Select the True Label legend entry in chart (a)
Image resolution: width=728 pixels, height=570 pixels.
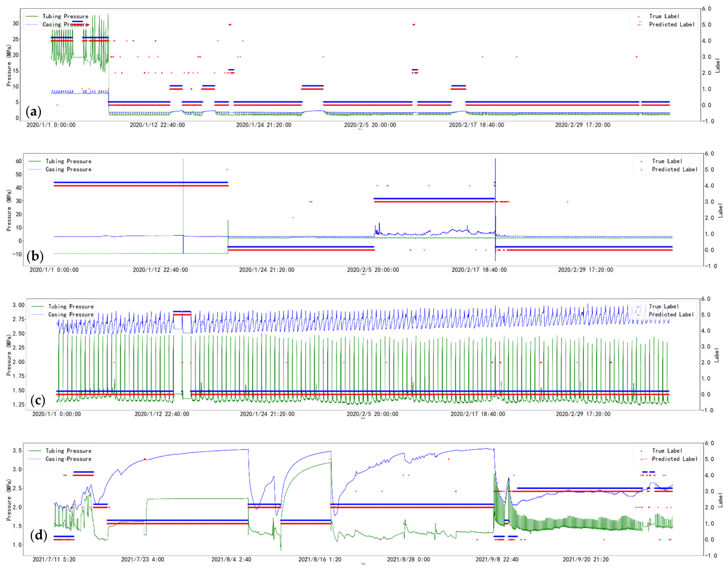pyautogui.click(x=659, y=16)
